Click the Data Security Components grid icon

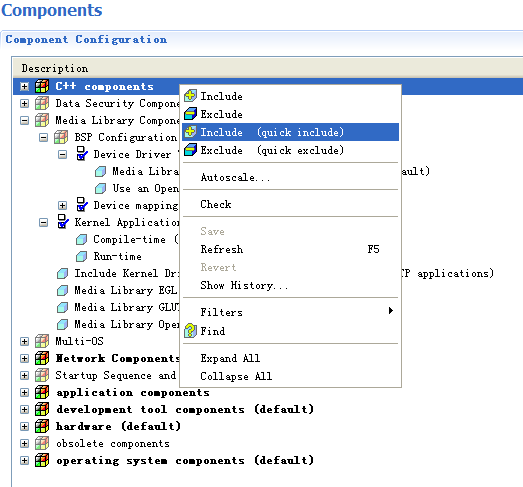42,103
